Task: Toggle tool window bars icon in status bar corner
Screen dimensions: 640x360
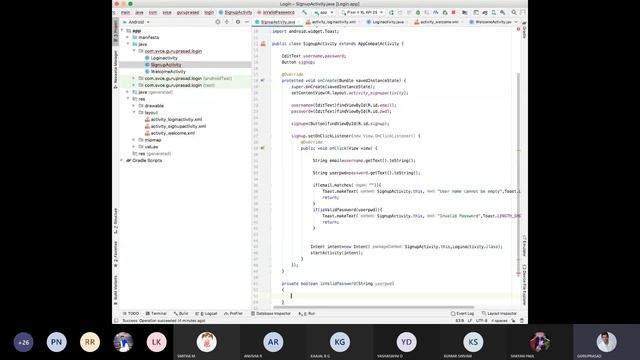Action: pos(116,321)
